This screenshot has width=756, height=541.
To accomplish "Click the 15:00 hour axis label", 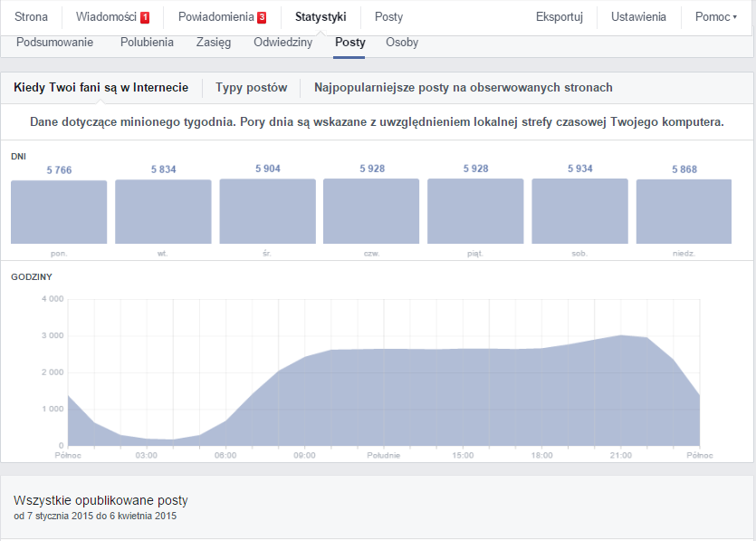I will pos(463,455).
